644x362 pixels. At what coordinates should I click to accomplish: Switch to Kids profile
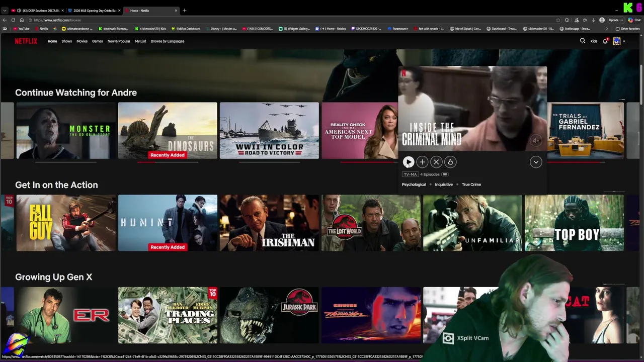click(594, 41)
